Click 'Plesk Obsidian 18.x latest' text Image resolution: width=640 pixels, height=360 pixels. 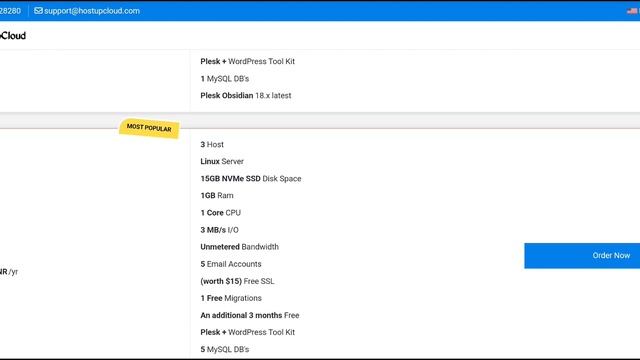click(246, 96)
